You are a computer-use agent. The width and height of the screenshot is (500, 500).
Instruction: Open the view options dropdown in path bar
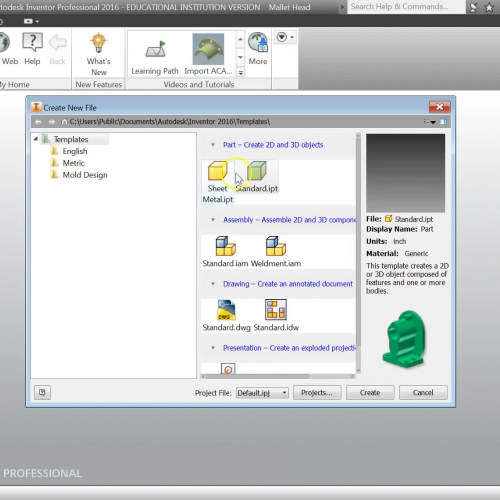pyautogui.click(x=430, y=122)
